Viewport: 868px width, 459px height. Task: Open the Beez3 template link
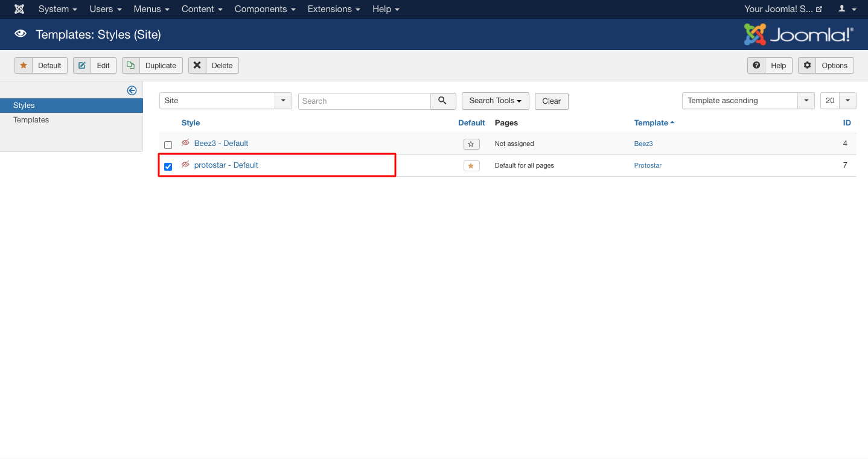coord(643,144)
